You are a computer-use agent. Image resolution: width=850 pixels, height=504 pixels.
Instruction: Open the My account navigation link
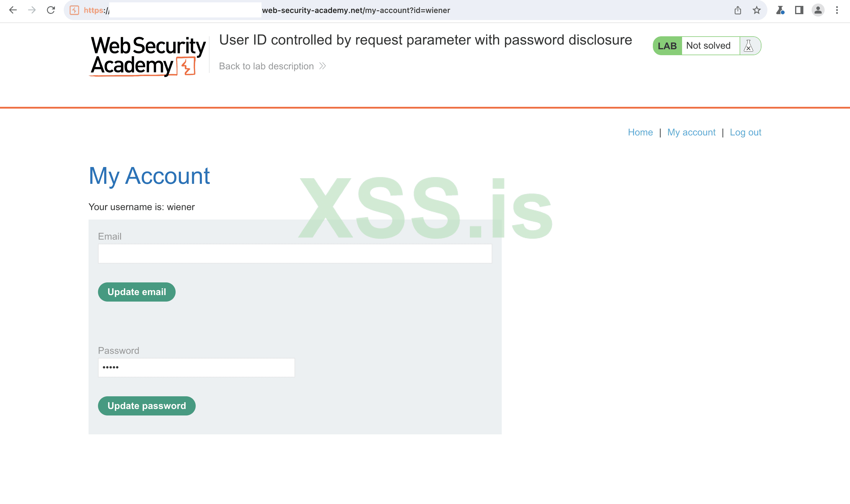pyautogui.click(x=691, y=132)
